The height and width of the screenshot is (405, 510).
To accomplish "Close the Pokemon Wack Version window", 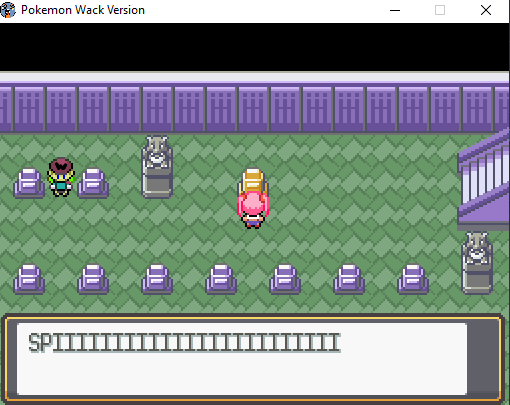I will (486, 10).
